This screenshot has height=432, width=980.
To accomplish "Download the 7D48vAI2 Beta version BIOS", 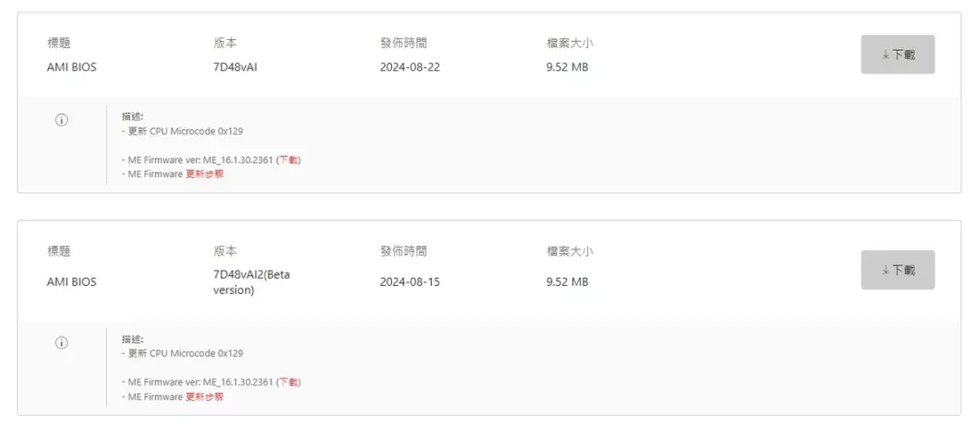I will [897, 270].
